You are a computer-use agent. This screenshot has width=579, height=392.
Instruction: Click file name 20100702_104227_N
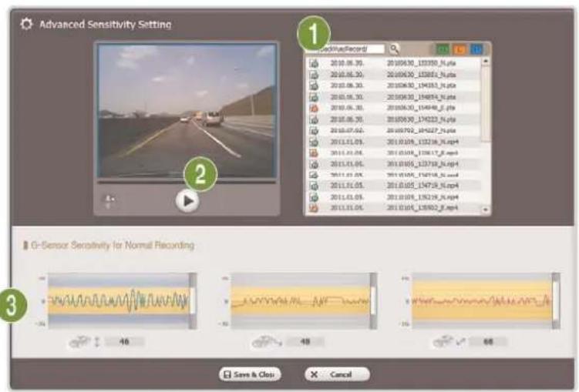421,131
